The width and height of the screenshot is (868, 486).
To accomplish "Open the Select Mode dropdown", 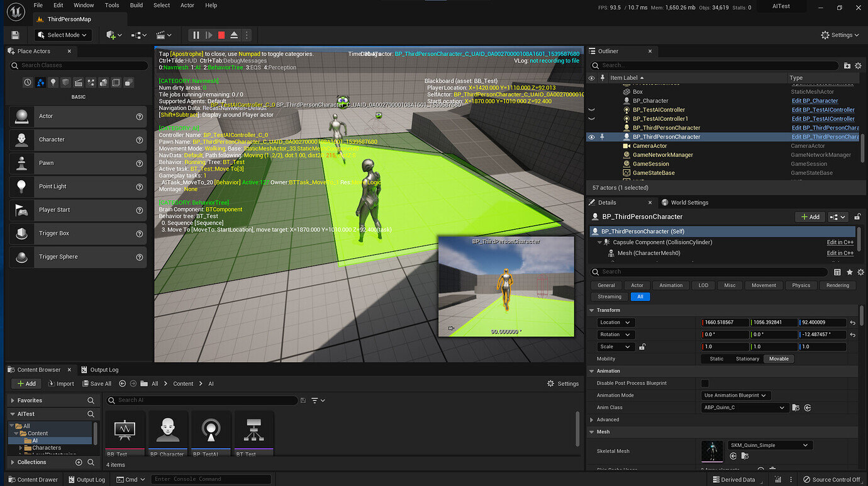I will point(64,35).
